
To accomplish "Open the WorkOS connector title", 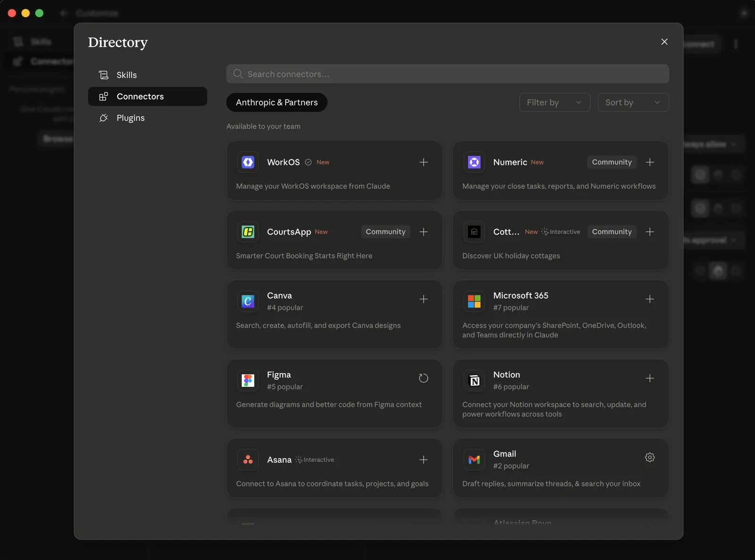I will [x=283, y=162].
